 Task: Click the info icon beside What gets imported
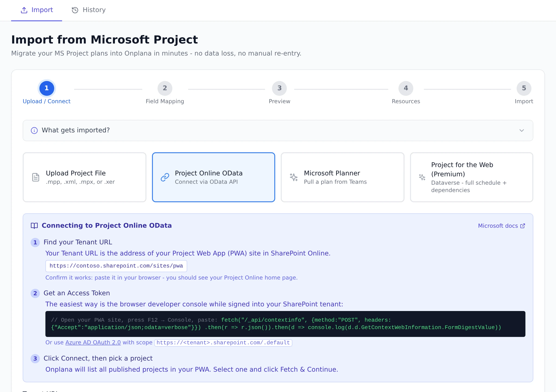click(x=34, y=131)
